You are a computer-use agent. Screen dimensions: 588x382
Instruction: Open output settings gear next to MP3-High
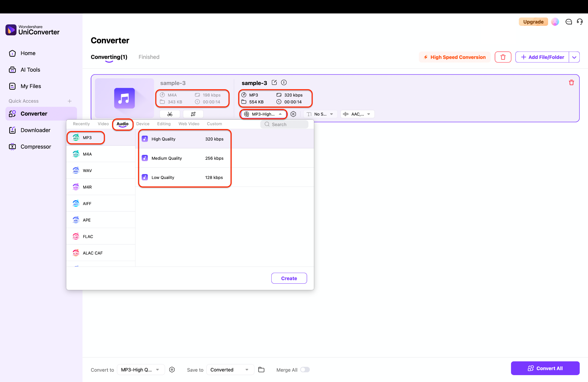coord(293,114)
